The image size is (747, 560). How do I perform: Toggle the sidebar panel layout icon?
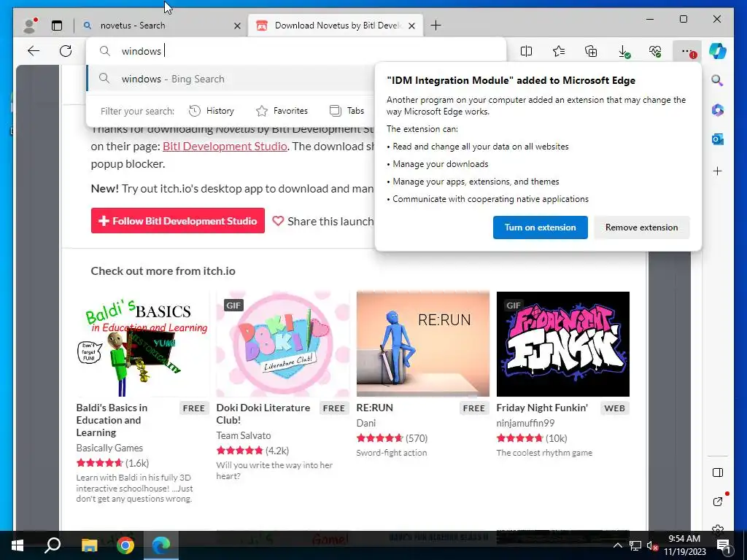[718, 472]
